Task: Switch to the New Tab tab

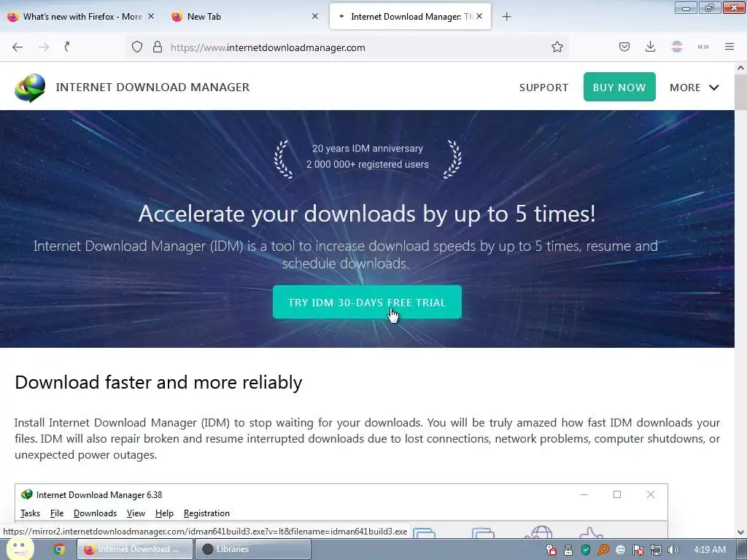Action: [x=245, y=17]
